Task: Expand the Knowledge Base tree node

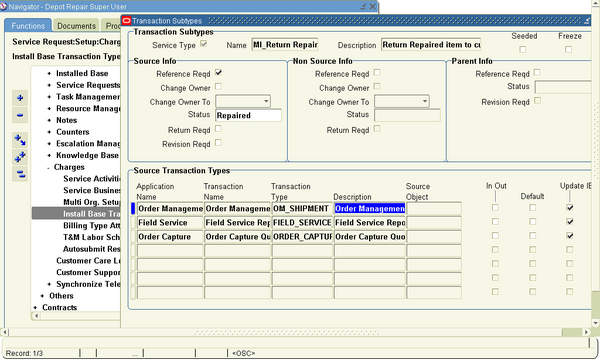Action: point(49,156)
